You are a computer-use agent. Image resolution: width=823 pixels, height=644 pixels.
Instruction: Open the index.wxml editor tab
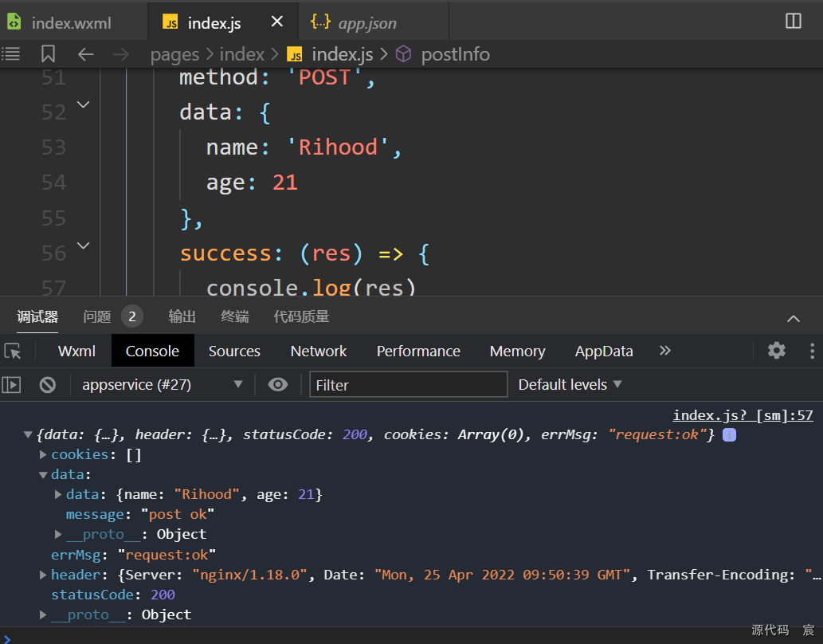[x=72, y=23]
